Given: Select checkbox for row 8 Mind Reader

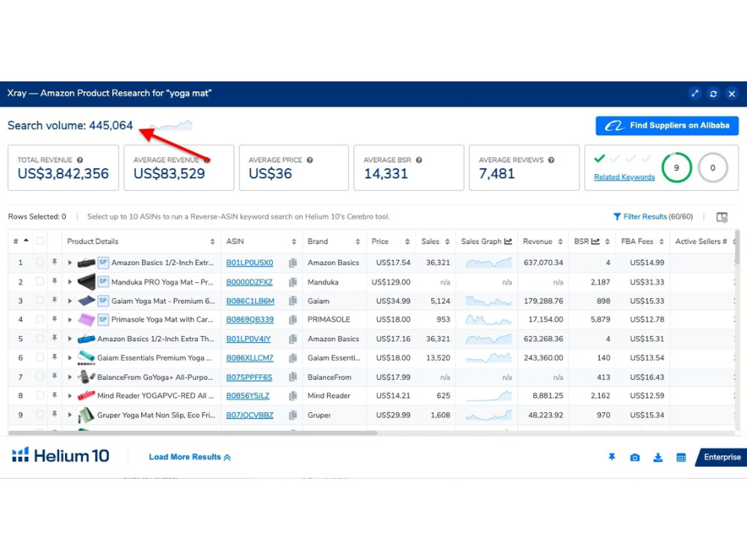Looking at the screenshot, I should [x=40, y=395].
